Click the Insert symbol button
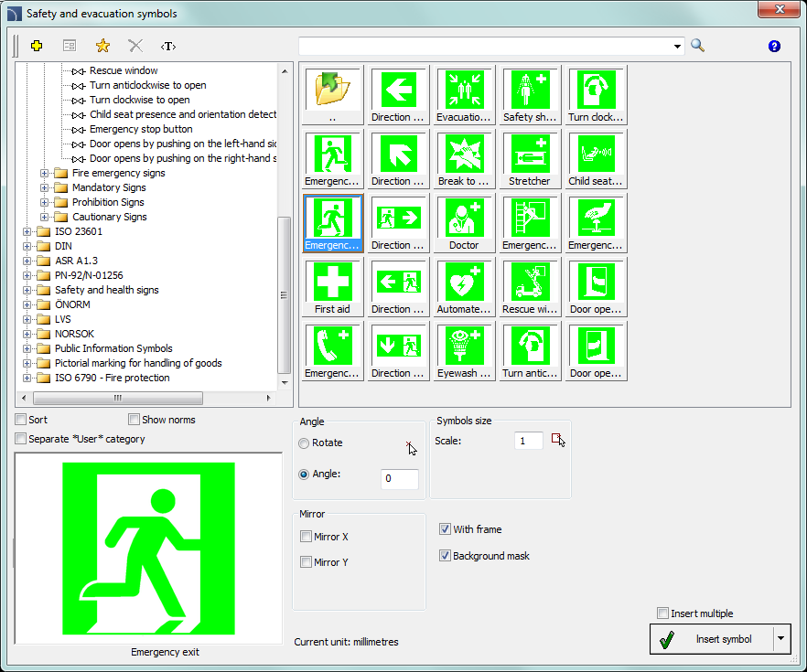 click(711, 639)
